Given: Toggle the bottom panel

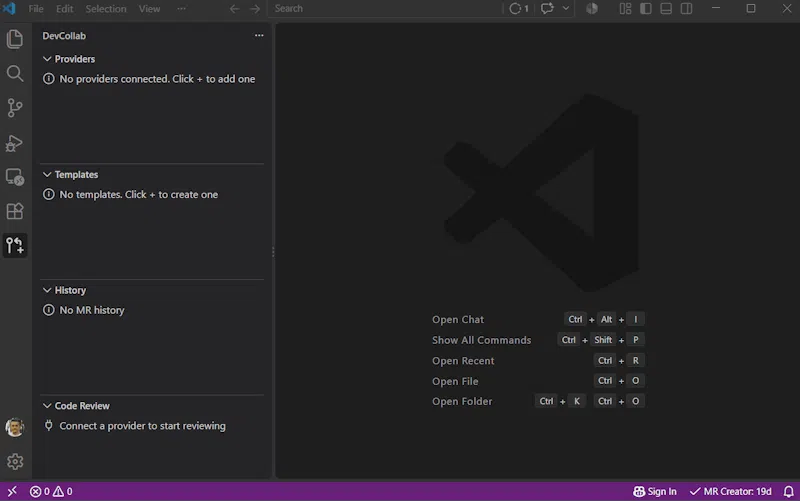Looking at the screenshot, I should click(x=666, y=9).
